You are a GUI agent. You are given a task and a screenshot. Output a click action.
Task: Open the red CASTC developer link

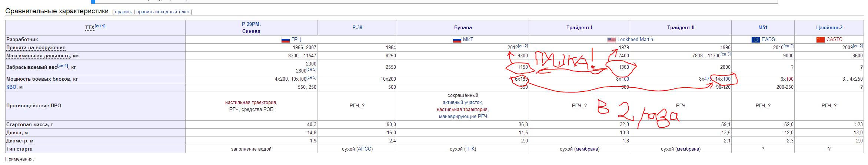pyautogui.click(x=834, y=40)
